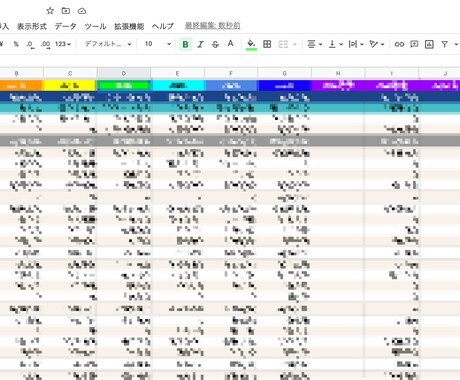Select the cyan cell in column E
The width and height of the screenshot is (460, 380).
pos(177,85)
